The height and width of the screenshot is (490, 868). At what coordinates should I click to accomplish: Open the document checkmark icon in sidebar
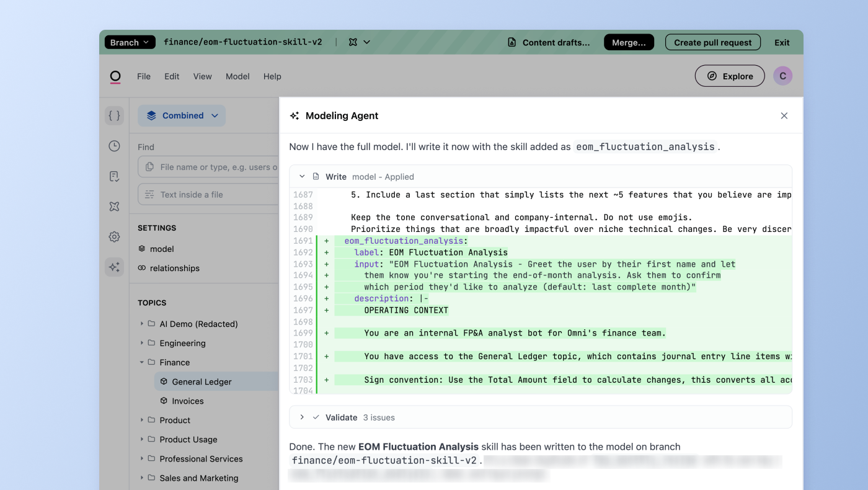pyautogui.click(x=114, y=176)
